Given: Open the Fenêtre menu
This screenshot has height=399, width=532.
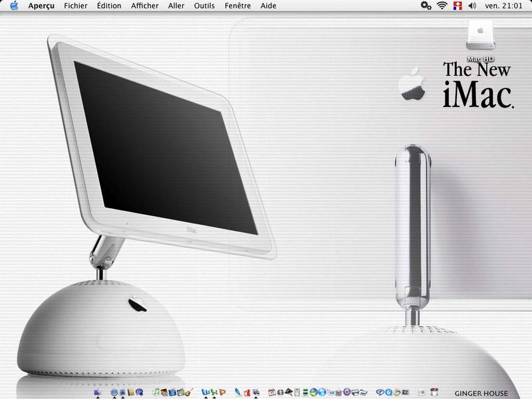Looking at the screenshot, I should [x=237, y=6].
